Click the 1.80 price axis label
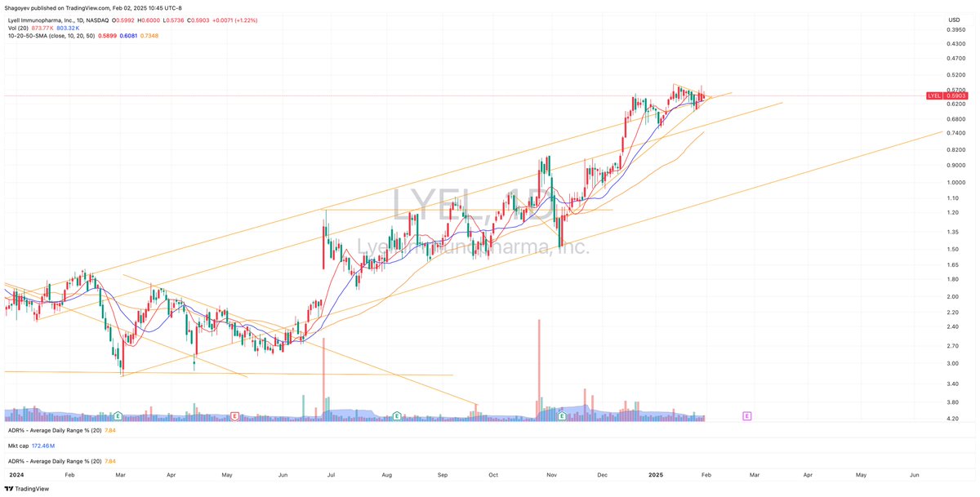Viewport: 980px width, 497px height. pyautogui.click(x=953, y=279)
